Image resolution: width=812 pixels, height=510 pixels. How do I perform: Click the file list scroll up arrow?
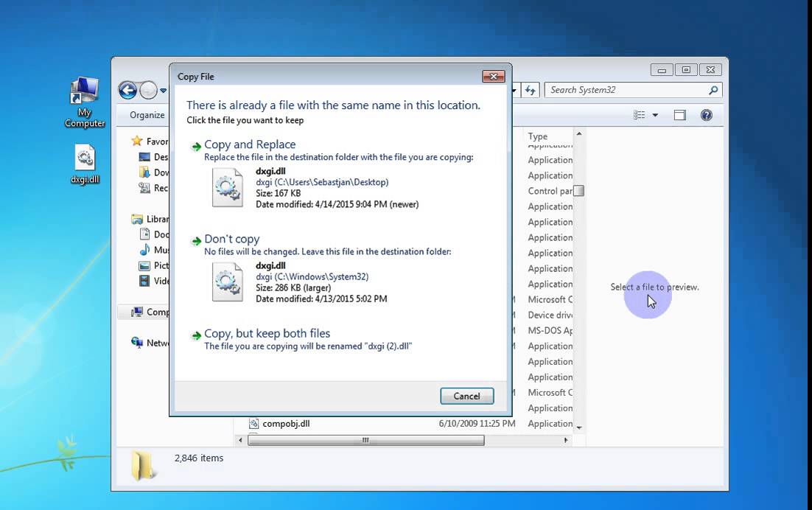pos(579,134)
